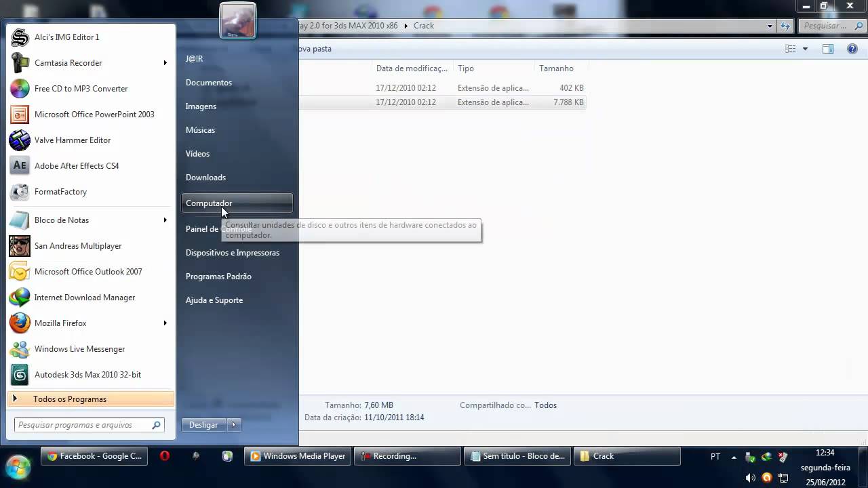Open FormatFactory icon
Viewport: 868px width, 488px height.
tap(20, 192)
